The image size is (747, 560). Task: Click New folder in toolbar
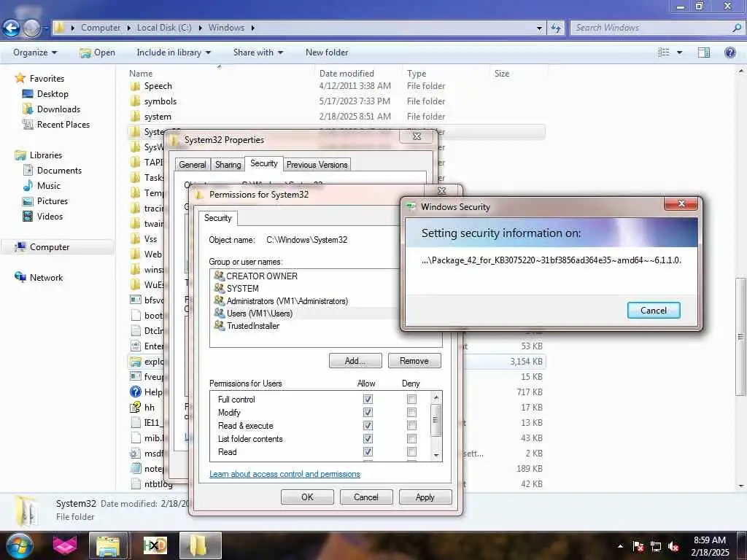tap(327, 52)
